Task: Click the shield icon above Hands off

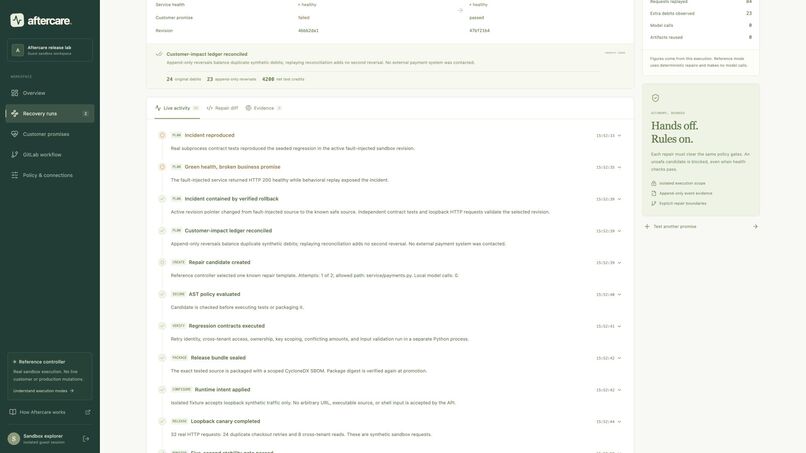Action: pos(655,98)
